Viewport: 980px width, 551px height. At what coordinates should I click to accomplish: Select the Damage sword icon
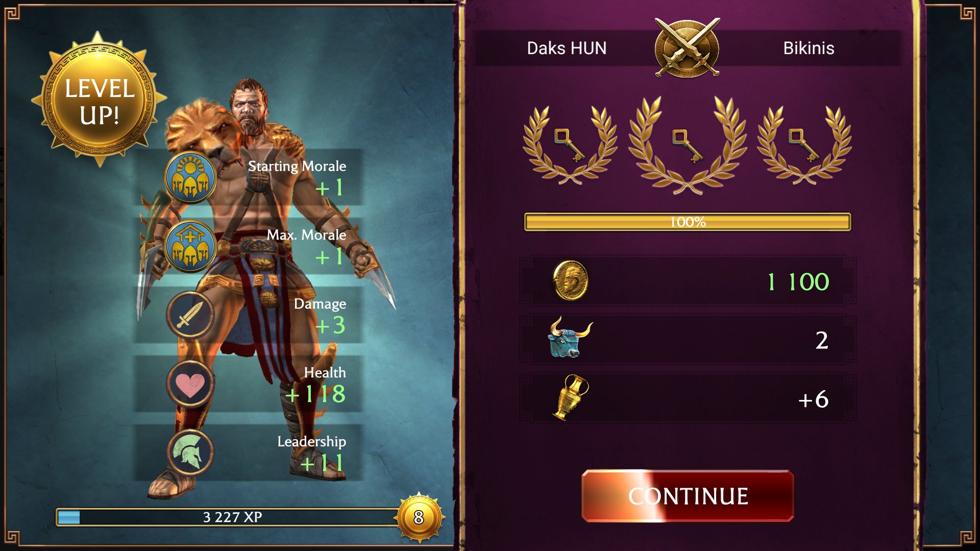[x=190, y=315]
